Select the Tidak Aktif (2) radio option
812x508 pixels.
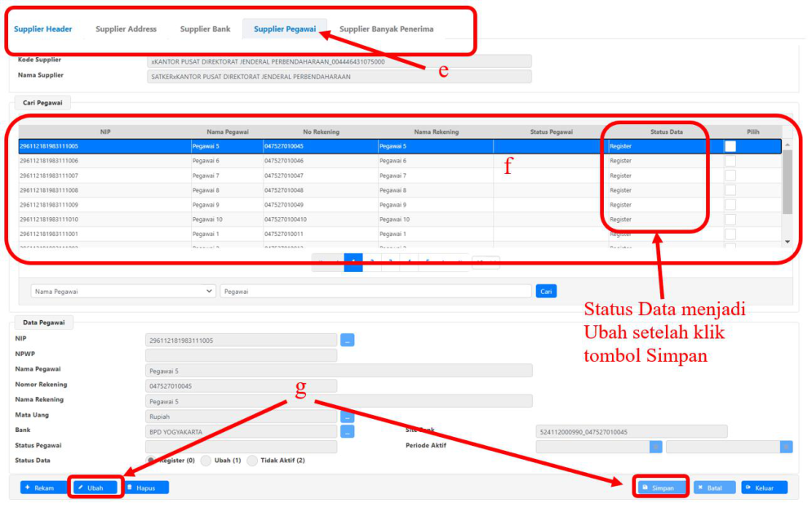(253, 461)
